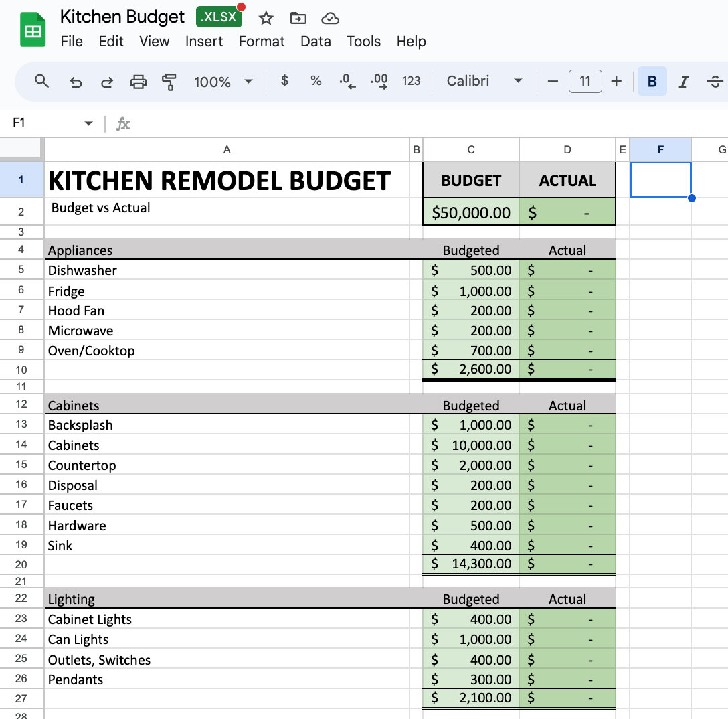The width and height of the screenshot is (728, 719).
Task: Apply currency format with dollar sign icon
Action: (x=284, y=81)
